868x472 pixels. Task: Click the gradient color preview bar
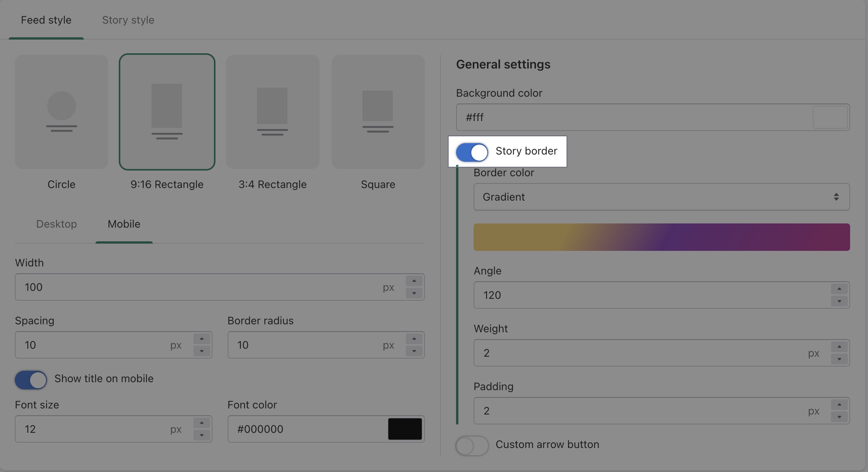[x=661, y=237]
